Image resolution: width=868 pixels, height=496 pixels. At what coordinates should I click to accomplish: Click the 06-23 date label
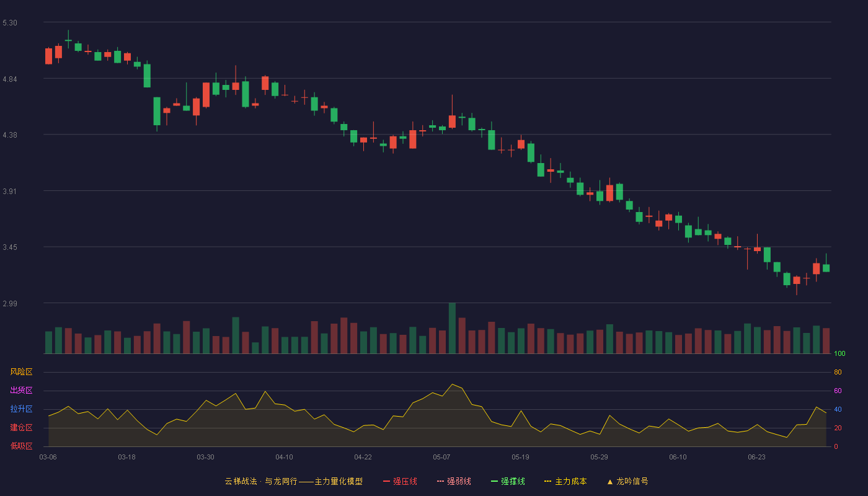point(756,457)
